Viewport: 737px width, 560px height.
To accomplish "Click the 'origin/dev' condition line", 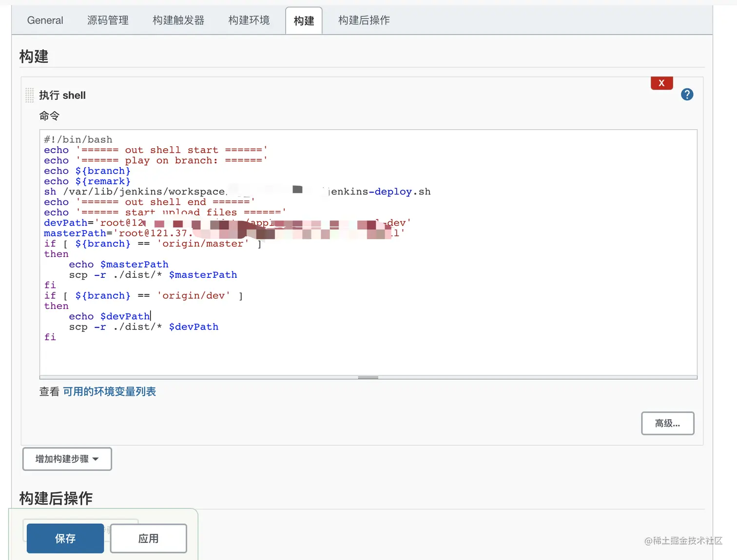I will pyautogui.click(x=143, y=296).
